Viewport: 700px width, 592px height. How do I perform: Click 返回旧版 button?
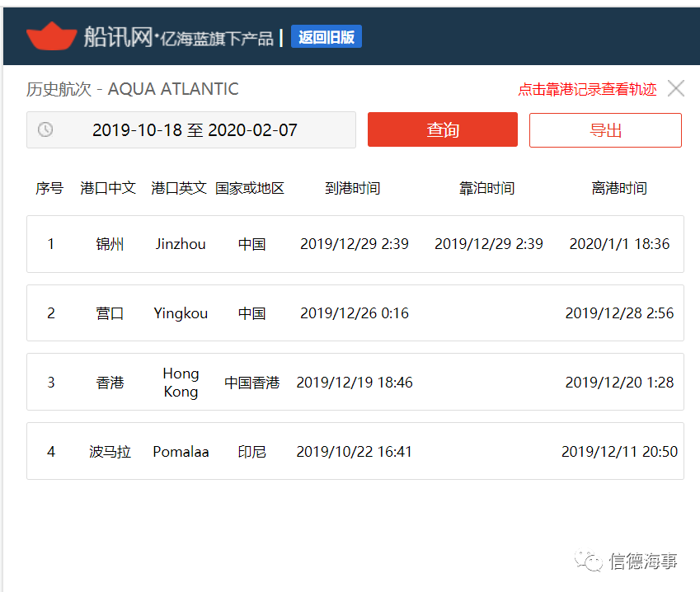(x=327, y=36)
